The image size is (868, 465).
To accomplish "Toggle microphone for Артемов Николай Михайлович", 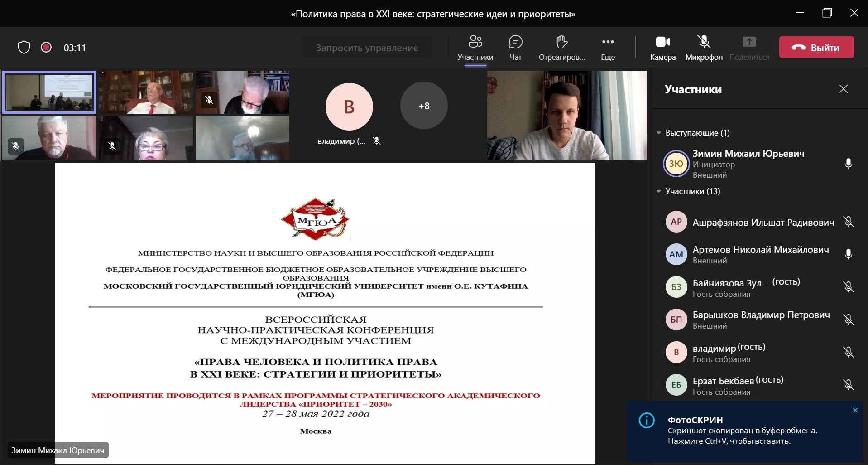I will coord(848,254).
